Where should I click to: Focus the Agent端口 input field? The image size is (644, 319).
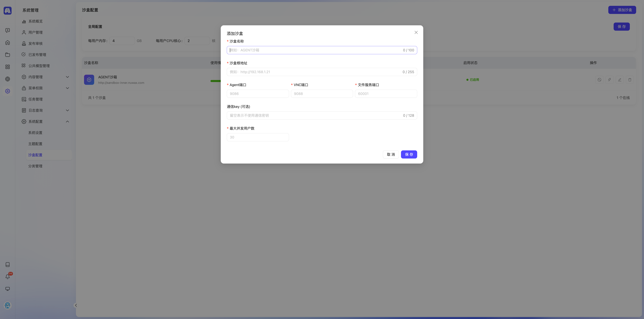(x=257, y=94)
